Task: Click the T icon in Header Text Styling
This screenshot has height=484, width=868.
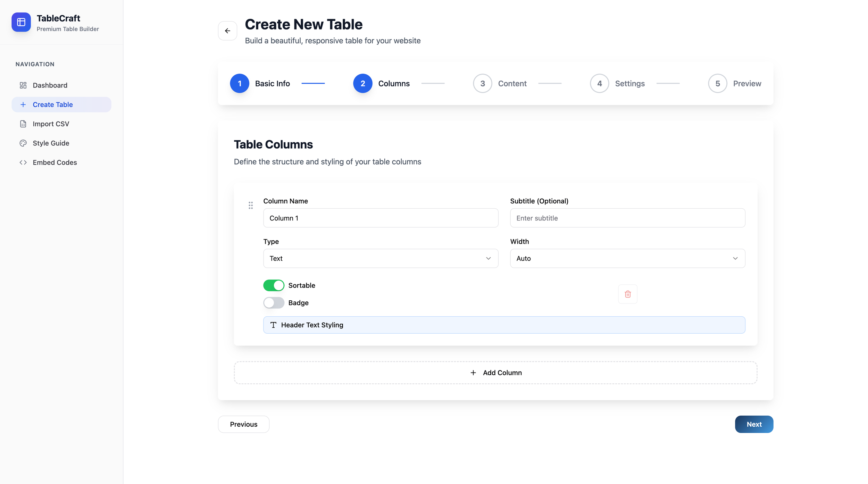Action: click(273, 325)
